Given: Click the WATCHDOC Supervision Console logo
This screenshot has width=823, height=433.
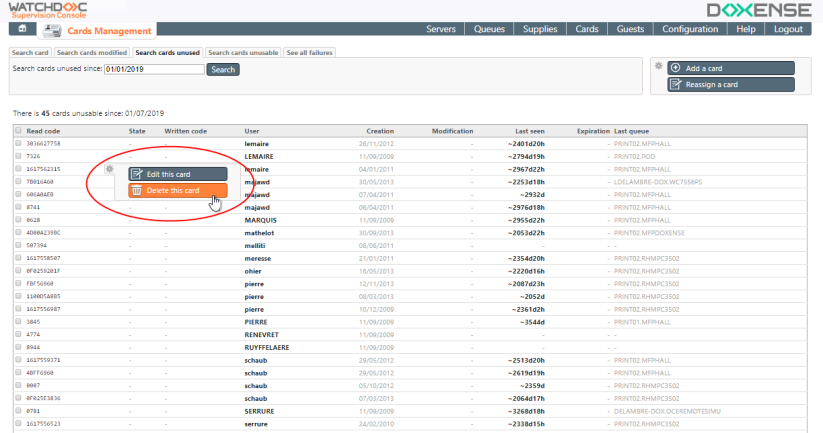Looking at the screenshot, I should point(49,10).
